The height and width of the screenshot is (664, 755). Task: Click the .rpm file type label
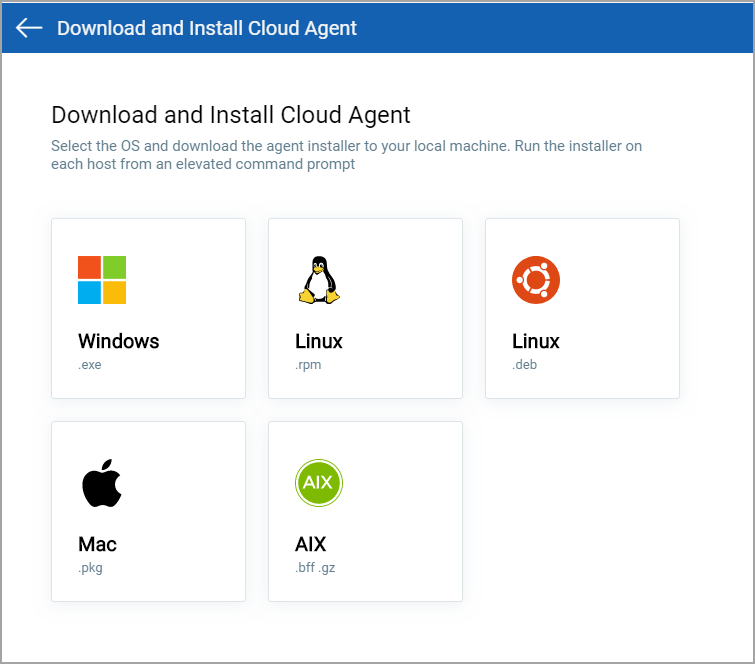click(x=308, y=365)
